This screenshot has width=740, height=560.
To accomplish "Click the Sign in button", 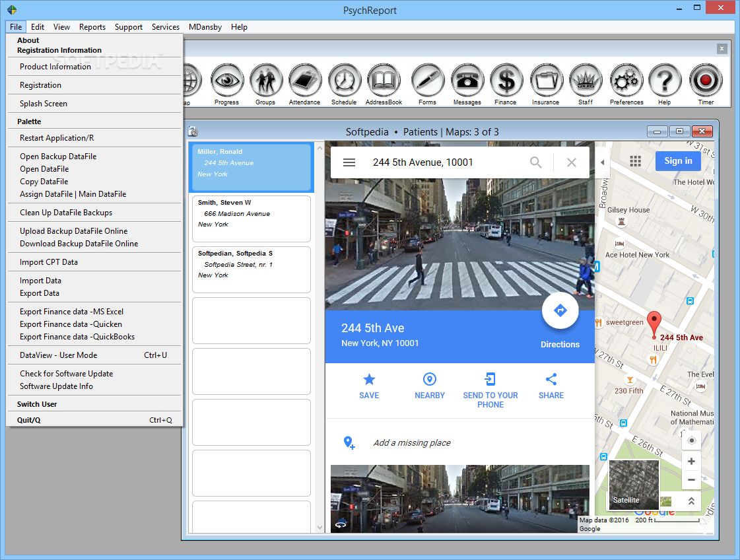I will point(678,161).
